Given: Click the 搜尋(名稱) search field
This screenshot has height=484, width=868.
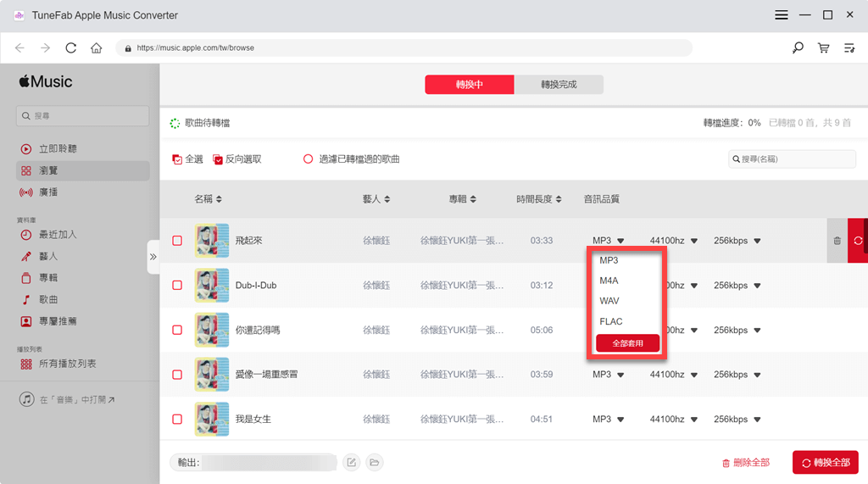Looking at the screenshot, I should 793,159.
